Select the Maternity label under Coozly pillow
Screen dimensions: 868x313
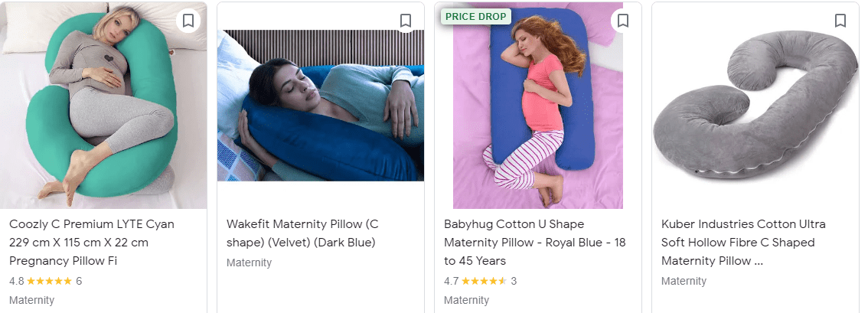(x=31, y=300)
